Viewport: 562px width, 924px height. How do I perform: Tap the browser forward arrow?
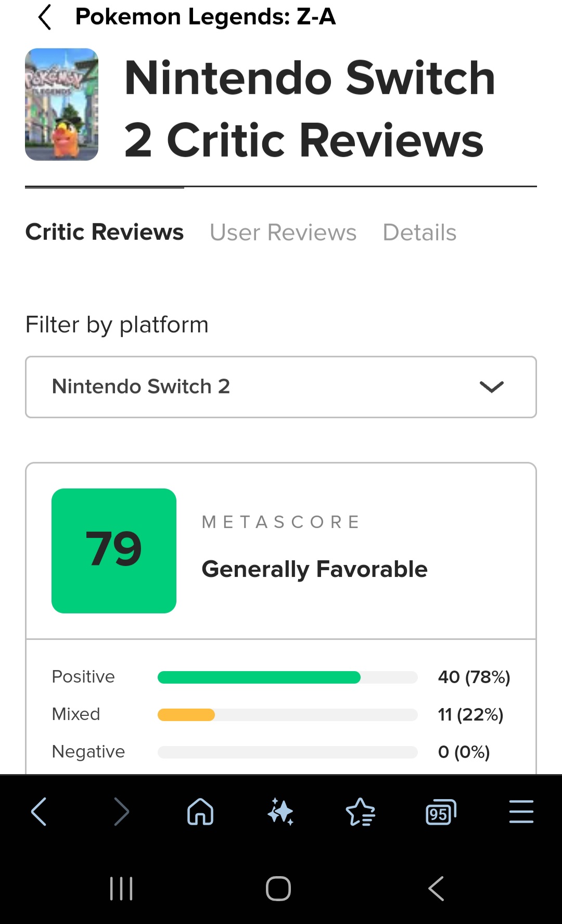tap(121, 812)
